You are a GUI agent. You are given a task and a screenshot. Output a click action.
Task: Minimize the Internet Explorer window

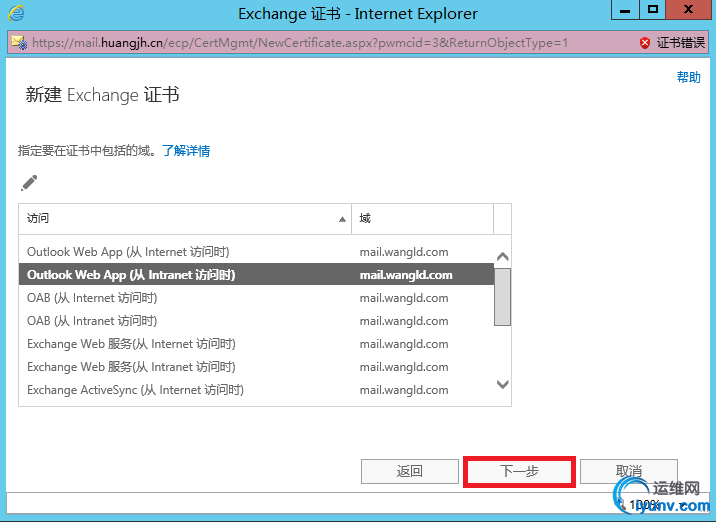[x=625, y=10]
